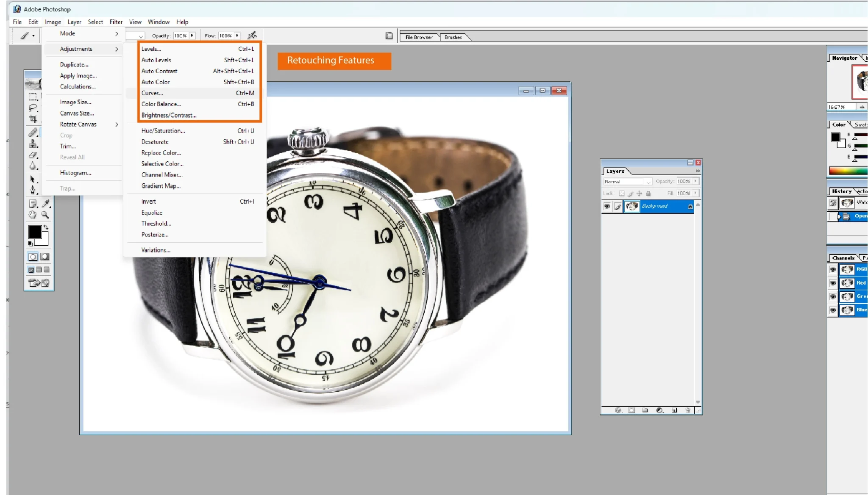Select the Clone Stamp tool
Viewport: 868px width, 495px height.
(x=33, y=144)
